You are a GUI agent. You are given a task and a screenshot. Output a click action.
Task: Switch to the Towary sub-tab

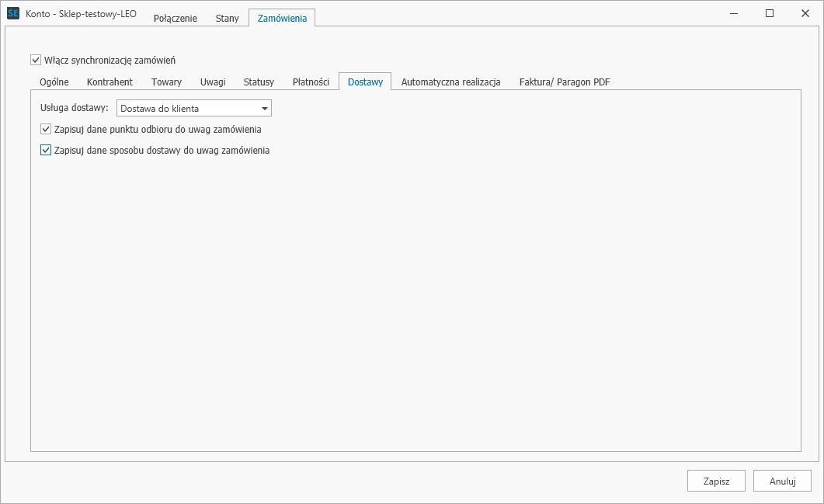coord(167,82)
